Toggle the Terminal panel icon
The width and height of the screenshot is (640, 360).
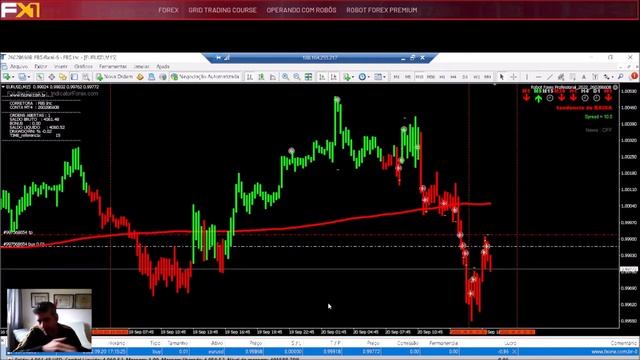[74, 77]
